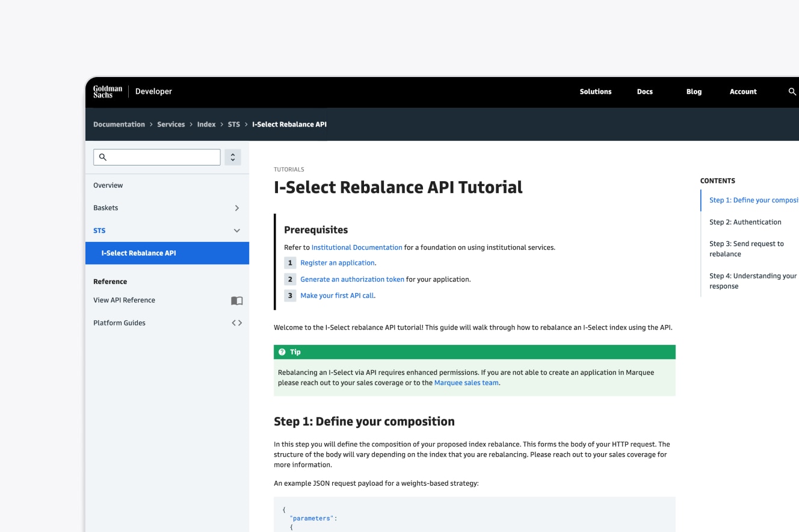
Task: Click the number 1 prerequisite badge
Action: 290,263
